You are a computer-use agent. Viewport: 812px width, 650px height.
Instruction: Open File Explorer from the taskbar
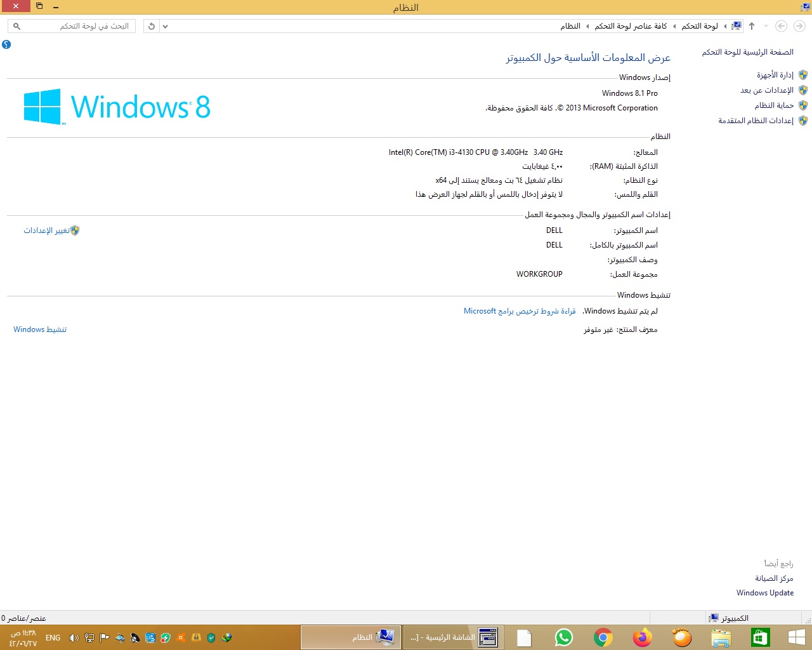[x=721, y=637]
